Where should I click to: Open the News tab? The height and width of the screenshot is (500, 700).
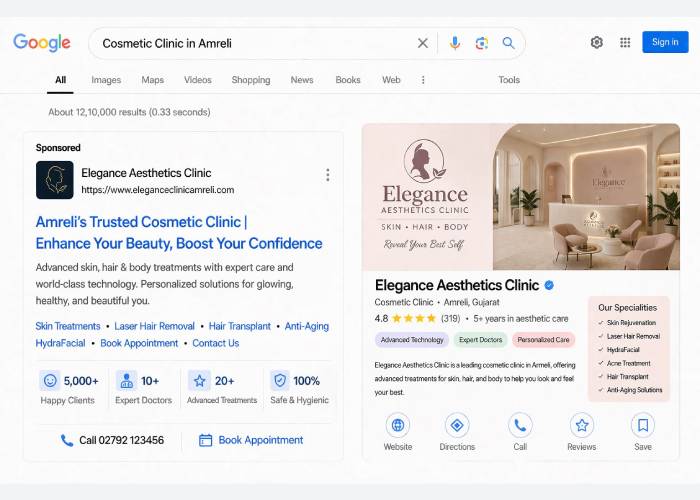pyautogui.click(x=302, y=80)
